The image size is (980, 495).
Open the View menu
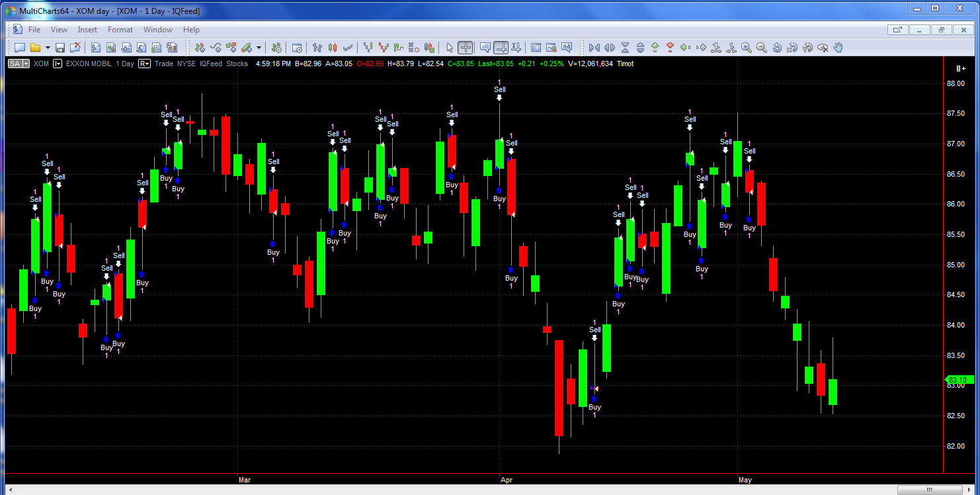pyautogui.click(x=59, y=30)
